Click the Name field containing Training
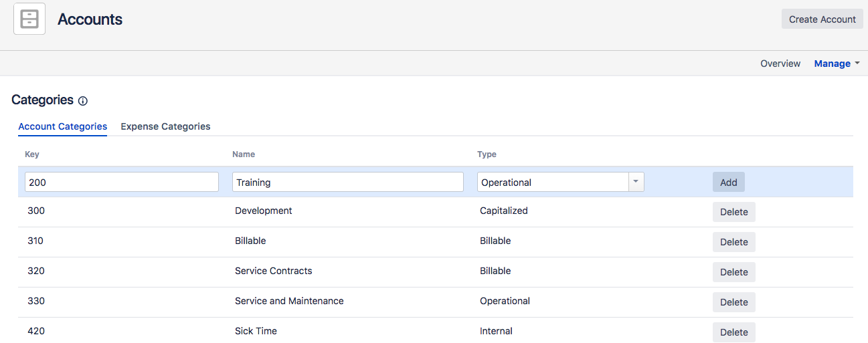868x343 pixels. [x=347, y=182]
